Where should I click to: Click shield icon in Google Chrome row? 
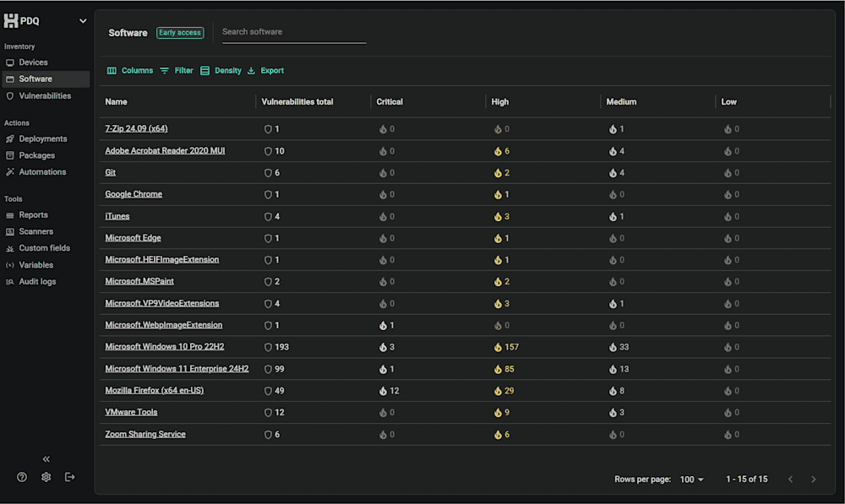click(x=268, y=194)
